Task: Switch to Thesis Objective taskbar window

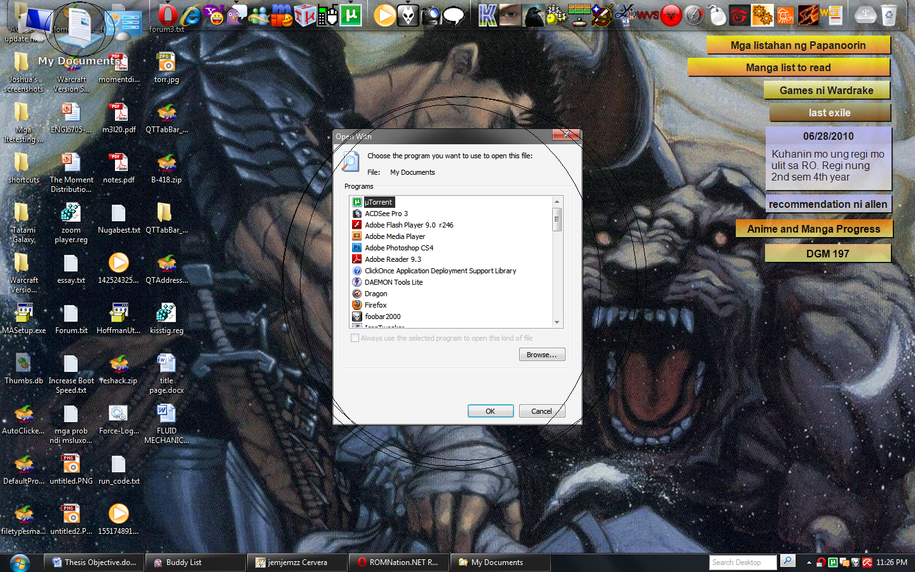Action: 93,563
